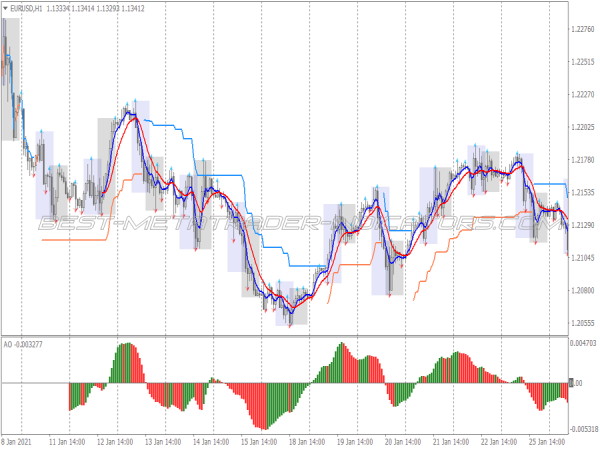Click the 1.20555 price axis label

(x=583, y=323)
